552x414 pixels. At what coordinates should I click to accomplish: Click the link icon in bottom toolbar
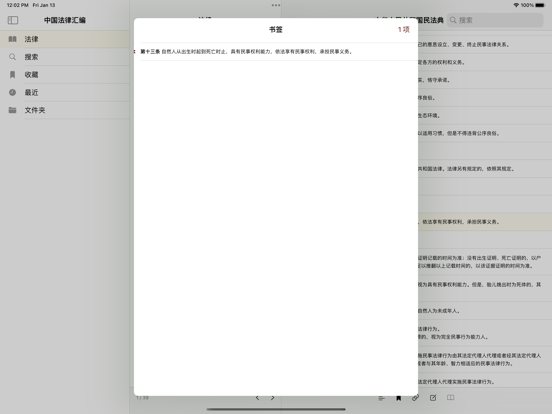pyautogui.click(x=415, y=398)
